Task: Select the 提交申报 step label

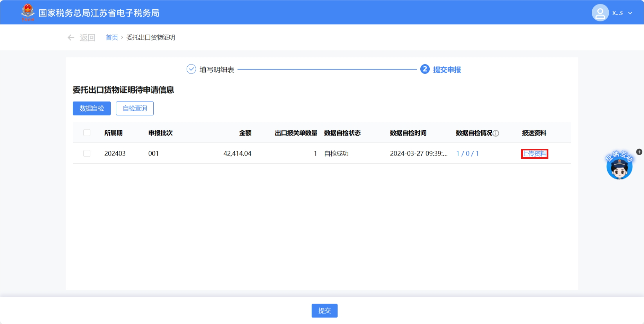Action: (447, 70)
